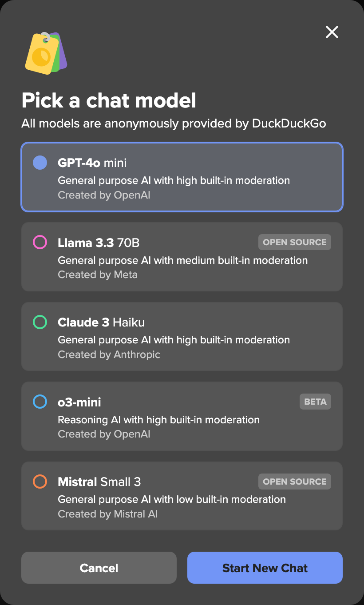Choose the GPT-4o mini model card
The image size is (364, 605).
point(182,177)
